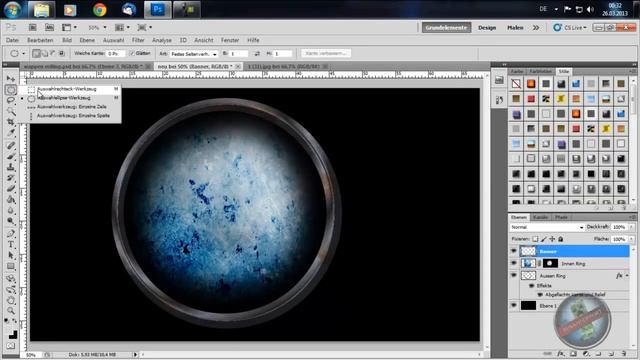This screenshot has height=360, width=640.
Task: Switch to Design workspace
Action: click(x=487, y=27)
